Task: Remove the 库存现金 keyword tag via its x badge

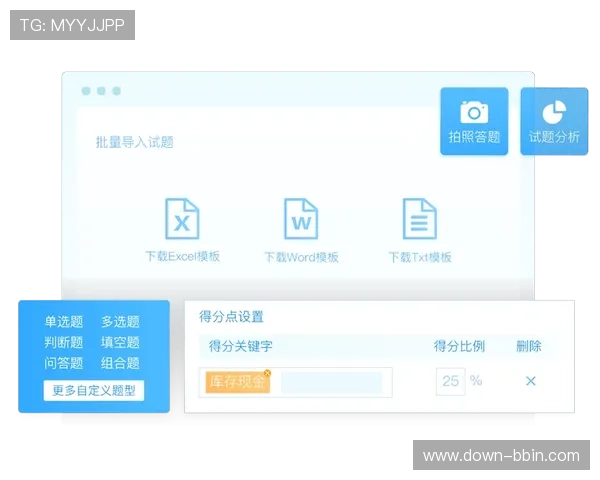Action: coord(267,372)
